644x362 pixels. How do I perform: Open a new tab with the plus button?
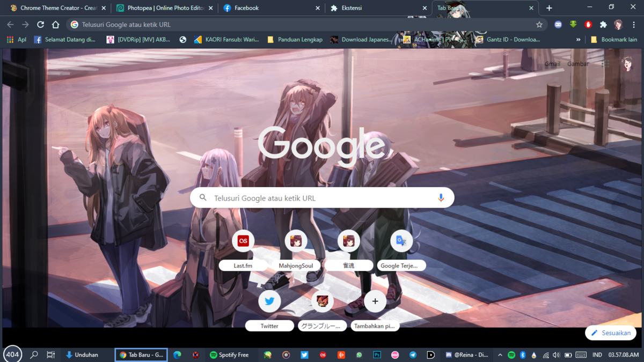549,8
